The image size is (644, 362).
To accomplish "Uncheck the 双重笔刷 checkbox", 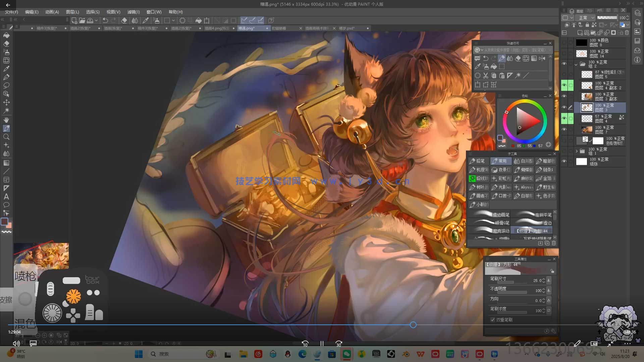I will [x=493, y=320].
